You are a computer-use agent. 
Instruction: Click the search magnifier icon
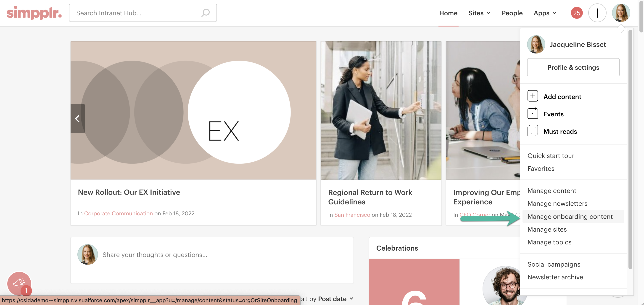206,13
